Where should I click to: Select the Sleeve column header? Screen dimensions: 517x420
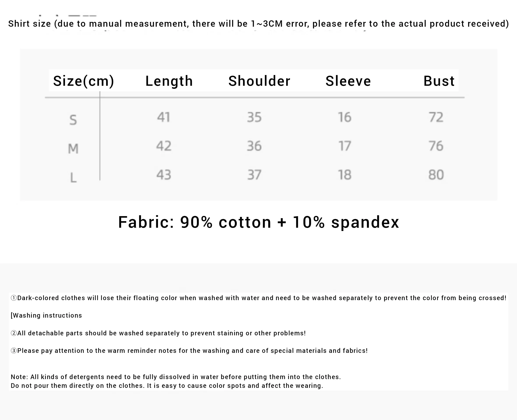[x=348, y=81]
